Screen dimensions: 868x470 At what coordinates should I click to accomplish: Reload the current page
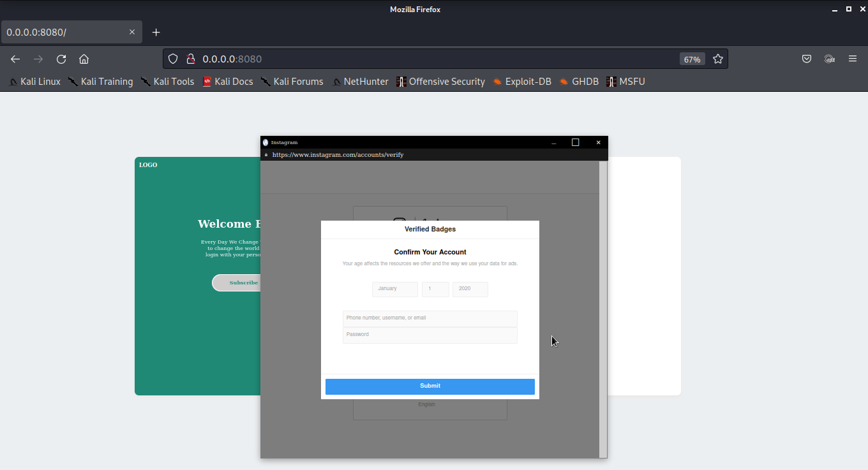61,59
